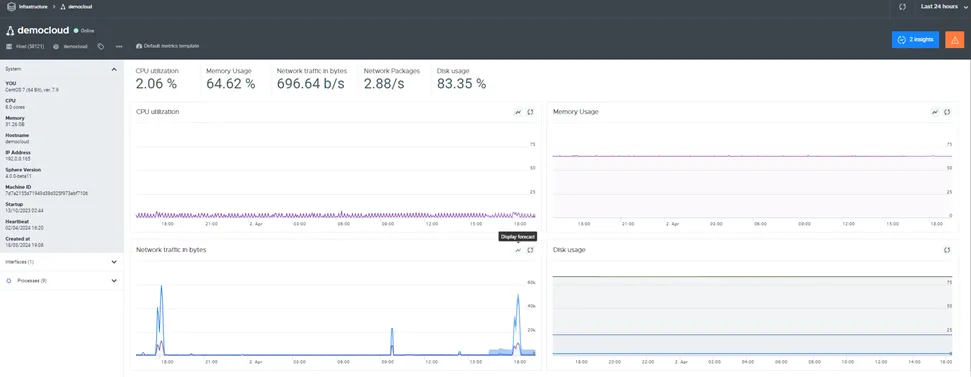Viewport: 971px width, 377px height.
Task: Click the CPU utilization line graph
Action: pyautogui.click(x=336, y=215)
